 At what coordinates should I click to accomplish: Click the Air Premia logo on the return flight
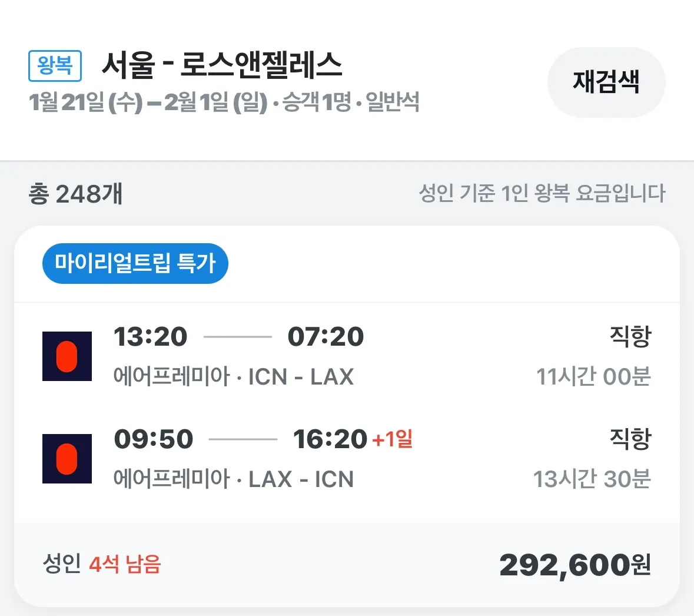pos(67,458)
